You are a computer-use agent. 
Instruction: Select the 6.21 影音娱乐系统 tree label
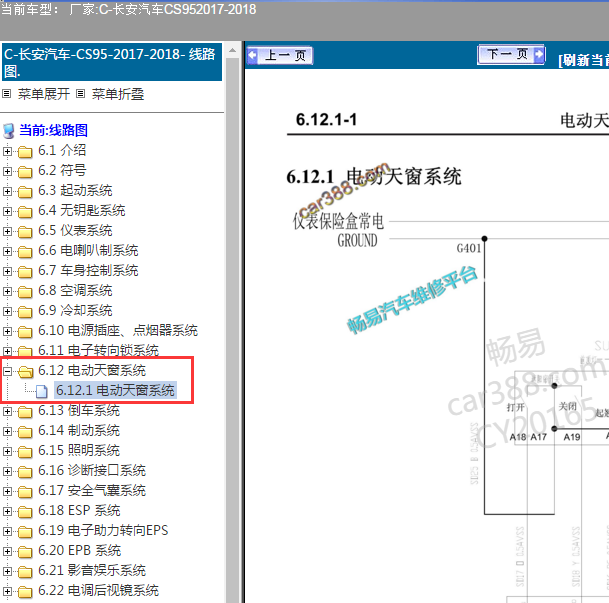tap(92, 570)
